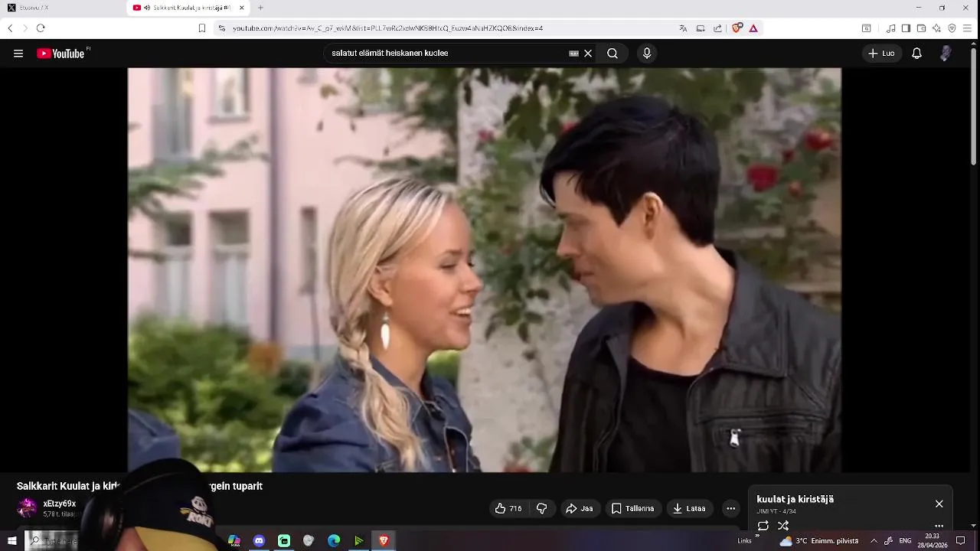The width and height of the screenshot is (980, 551).
Task: Open Discord from the taskbar
Action: click(x=259, y=540)
